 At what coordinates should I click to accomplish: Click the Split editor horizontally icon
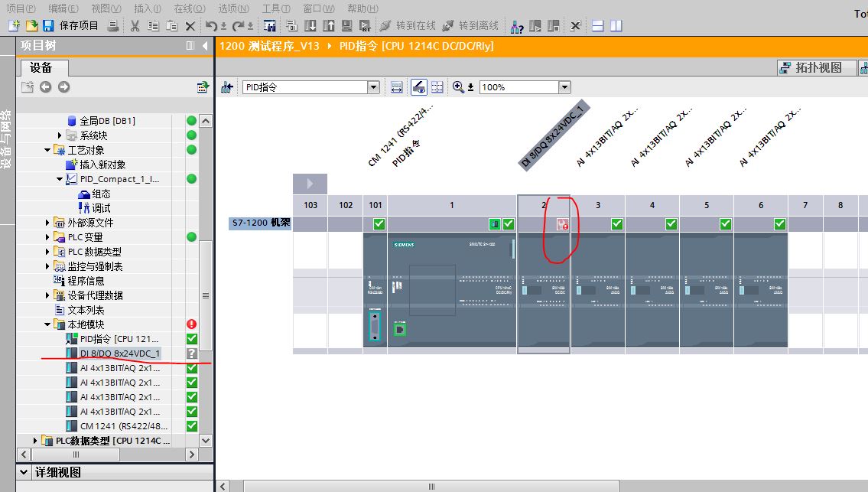click(x=598, y=25)
